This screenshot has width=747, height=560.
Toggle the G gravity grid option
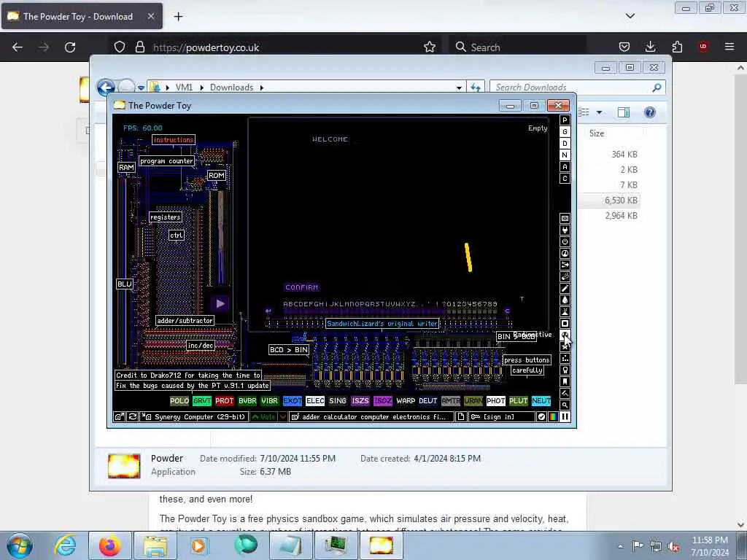[x=565, y=132]
